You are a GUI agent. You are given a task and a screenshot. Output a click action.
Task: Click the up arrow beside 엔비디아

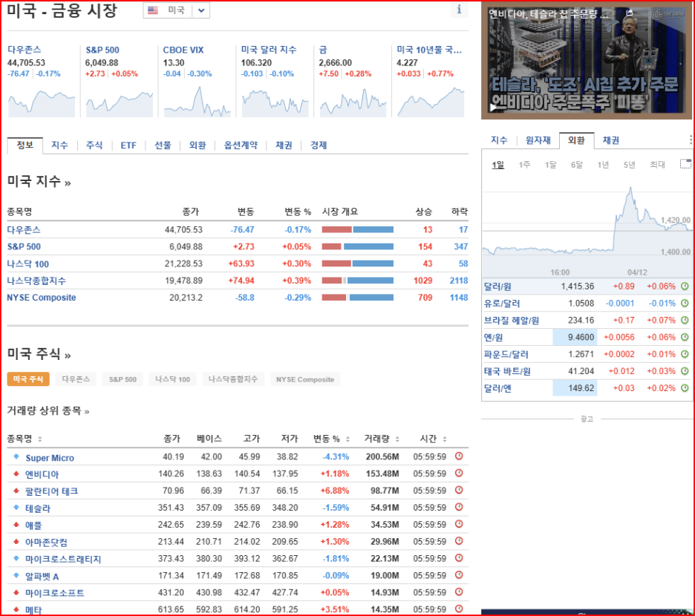(16, 474)
